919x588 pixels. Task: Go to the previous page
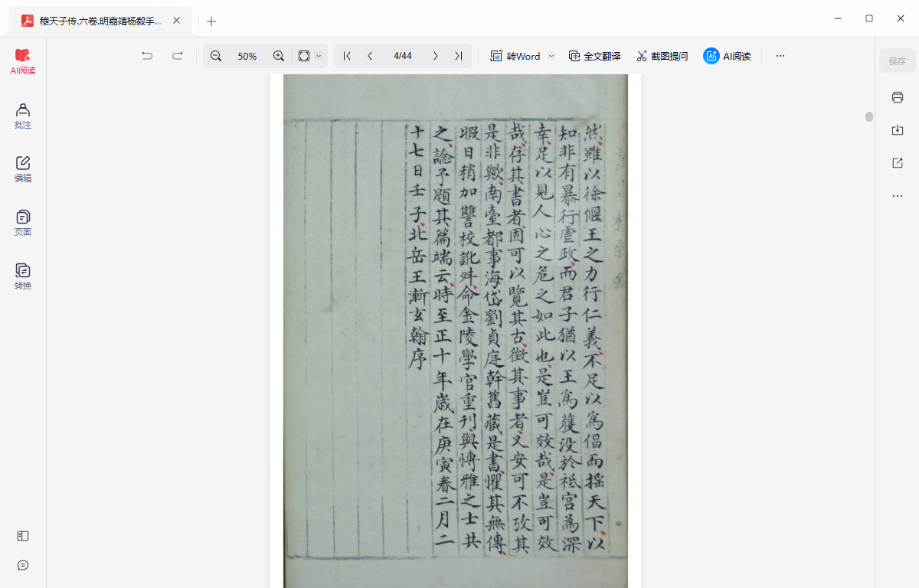370,56
